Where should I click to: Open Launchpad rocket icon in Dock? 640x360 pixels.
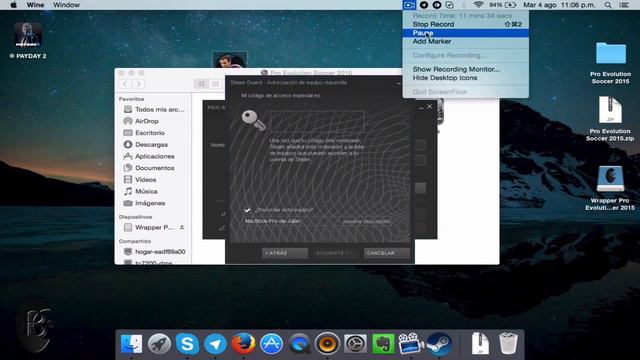(159, 344)
